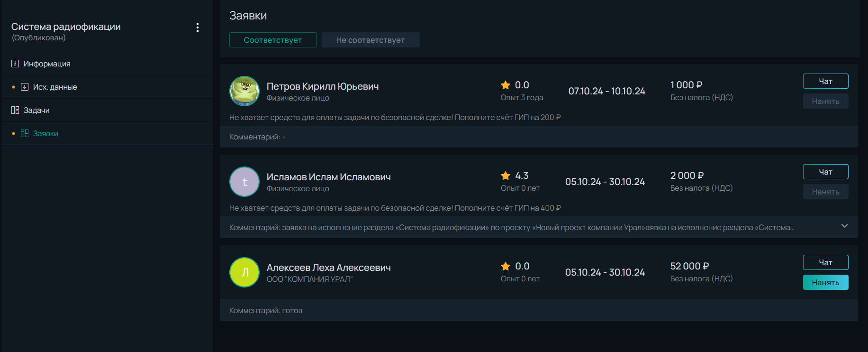
Task: Click Алексеев's green avatar with letter Л
Action: [244, 272]
